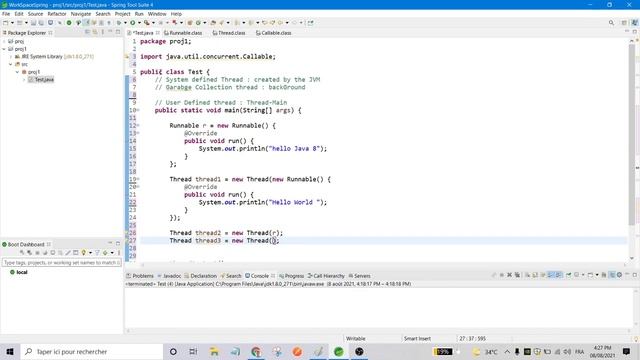Open the Problems view tab

(140, 276)
